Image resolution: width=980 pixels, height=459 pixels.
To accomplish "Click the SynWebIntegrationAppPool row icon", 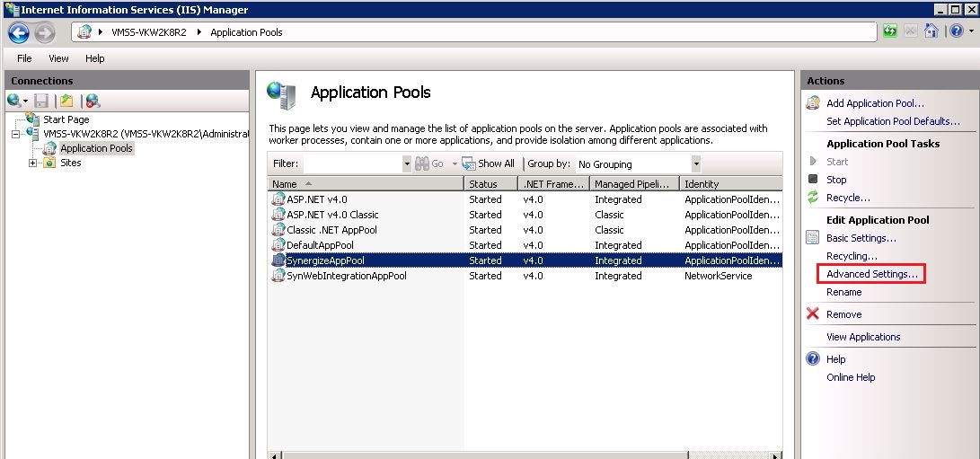I will (278, 276).
